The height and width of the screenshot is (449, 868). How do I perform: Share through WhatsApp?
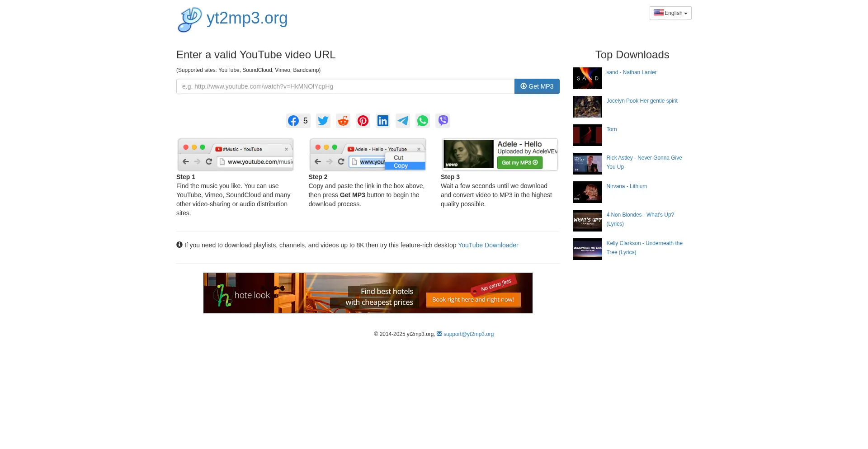(422, 121)
